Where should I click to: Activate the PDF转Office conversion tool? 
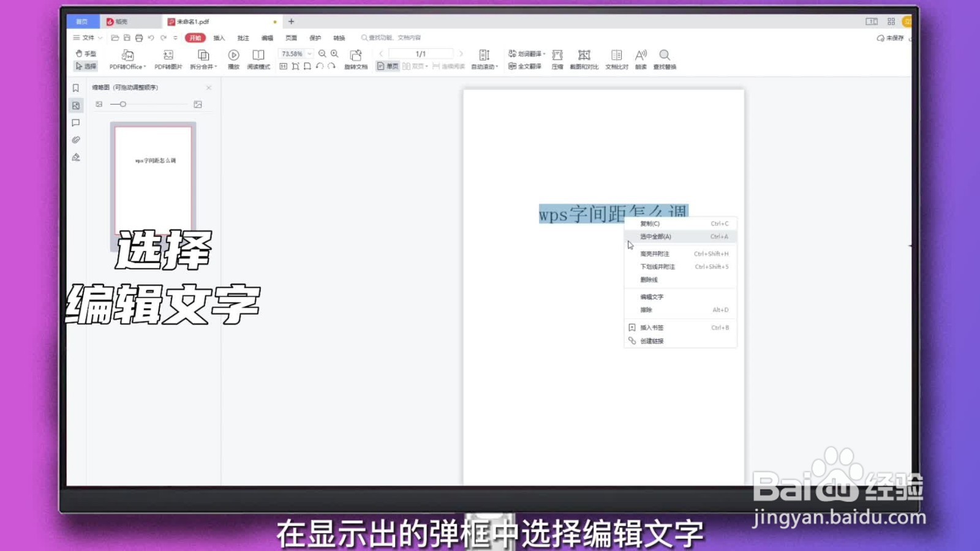coord(126,59)
